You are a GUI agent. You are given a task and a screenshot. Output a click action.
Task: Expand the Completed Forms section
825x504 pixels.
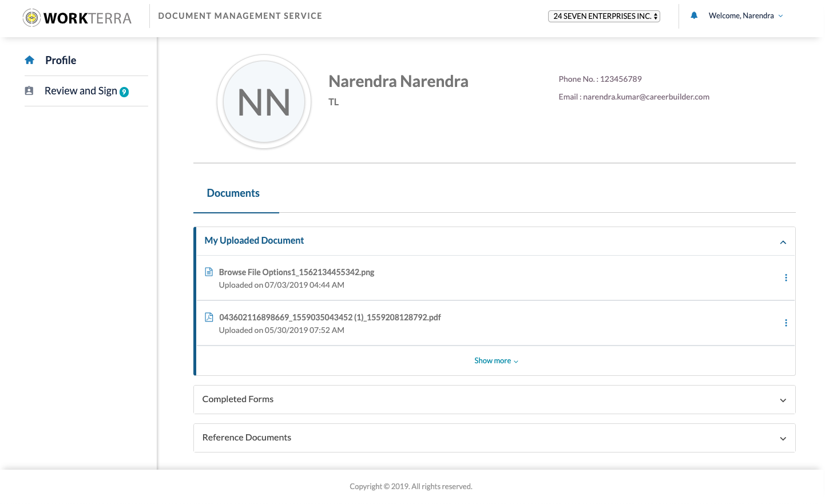point(783,400)
